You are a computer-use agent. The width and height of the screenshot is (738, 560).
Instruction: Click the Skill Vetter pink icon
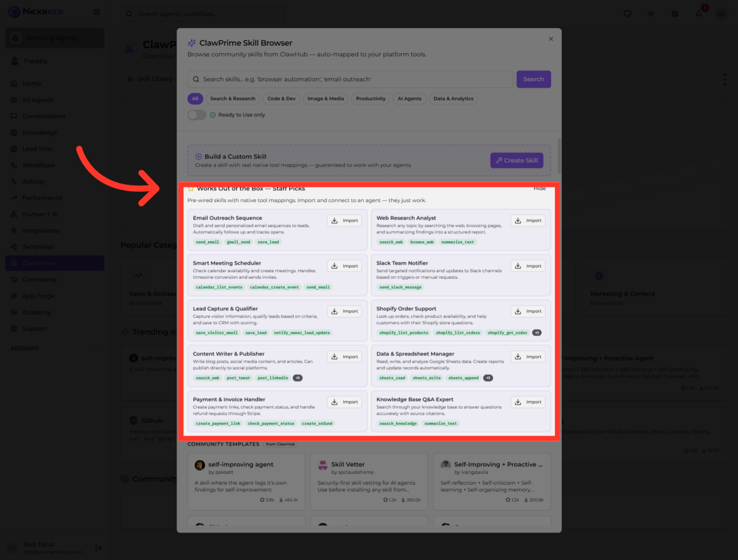tap(323, 465)
